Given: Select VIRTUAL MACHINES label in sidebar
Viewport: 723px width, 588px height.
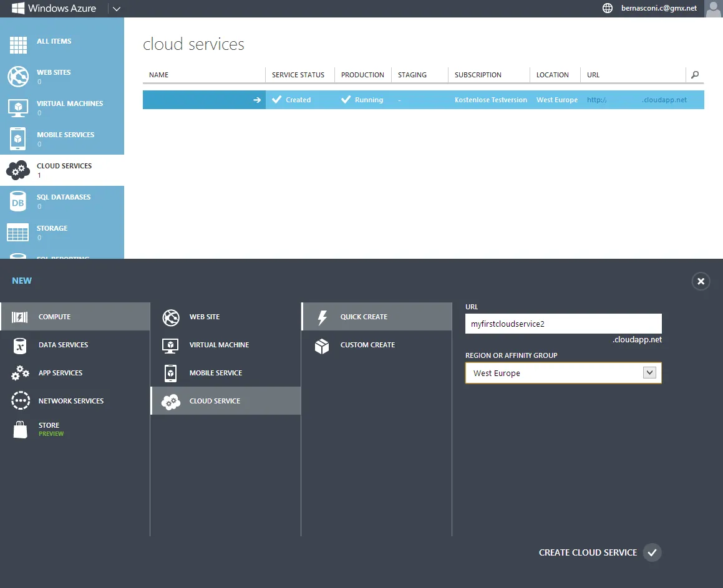Looking at the screenshot, I should click(70, 104).
